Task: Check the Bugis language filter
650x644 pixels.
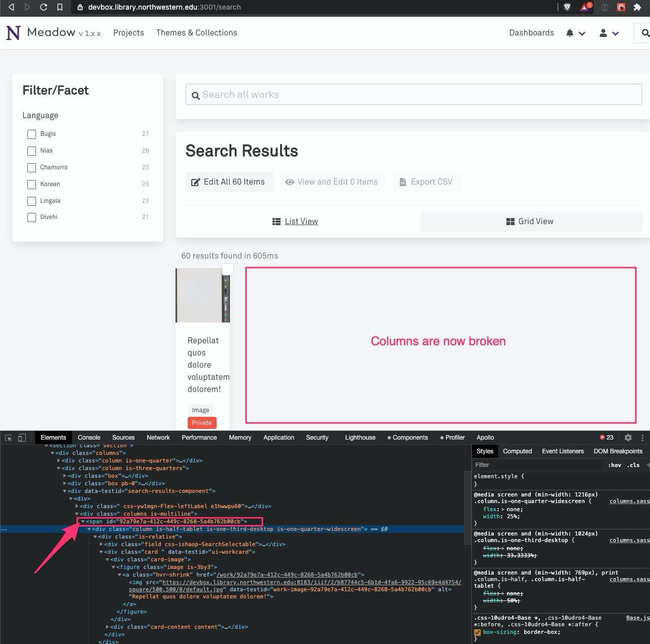Action: tap(31, 134)
